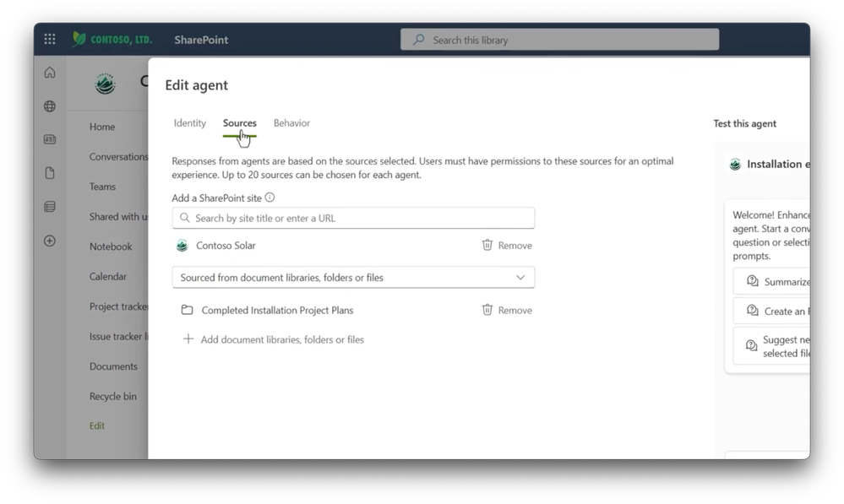
Task: Open Project tracker navigation link
Action: coord(118,306)
